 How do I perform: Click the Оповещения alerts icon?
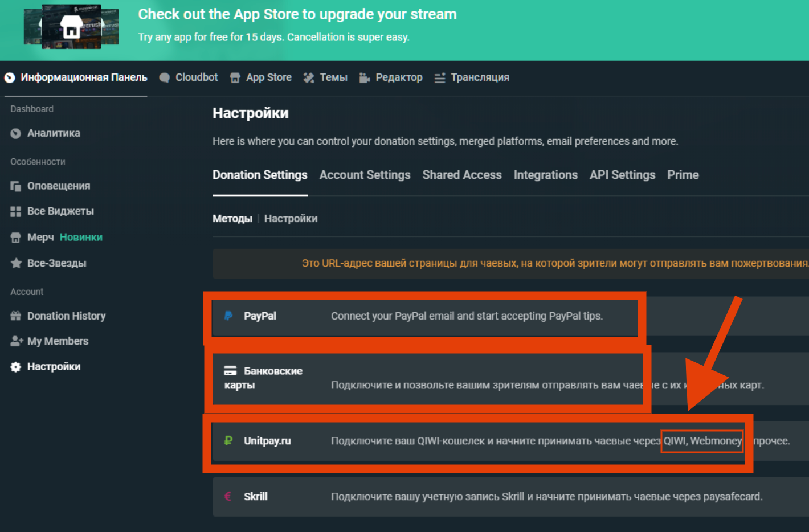pyautogui.click(x=16, y=186)
